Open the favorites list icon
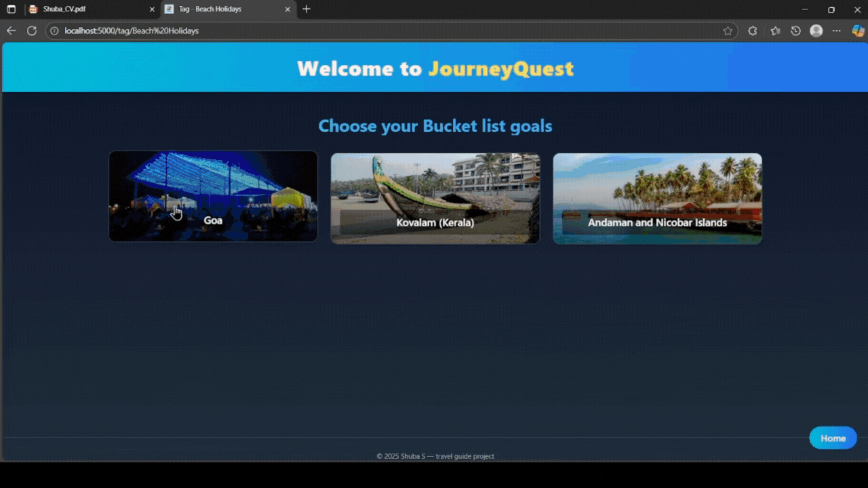The image size is (868, 488). pyautogui.click(x=775, y=30)
